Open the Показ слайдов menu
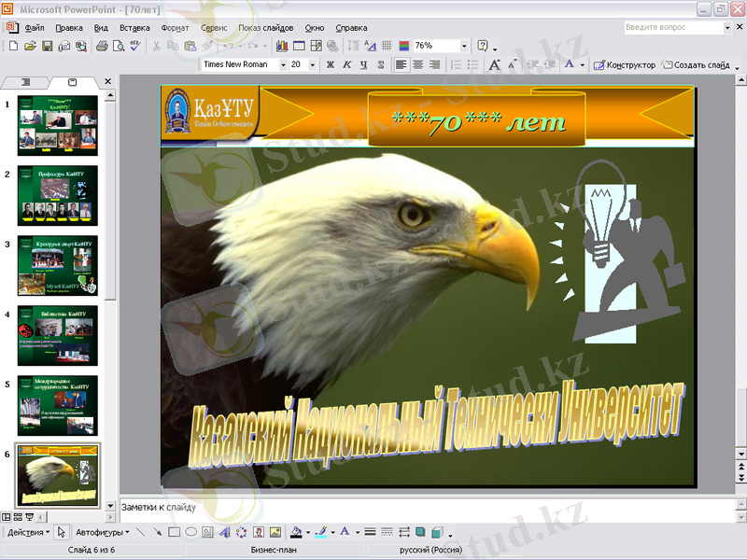Screen dimensions: 747x560 click(x=265, y=28)
